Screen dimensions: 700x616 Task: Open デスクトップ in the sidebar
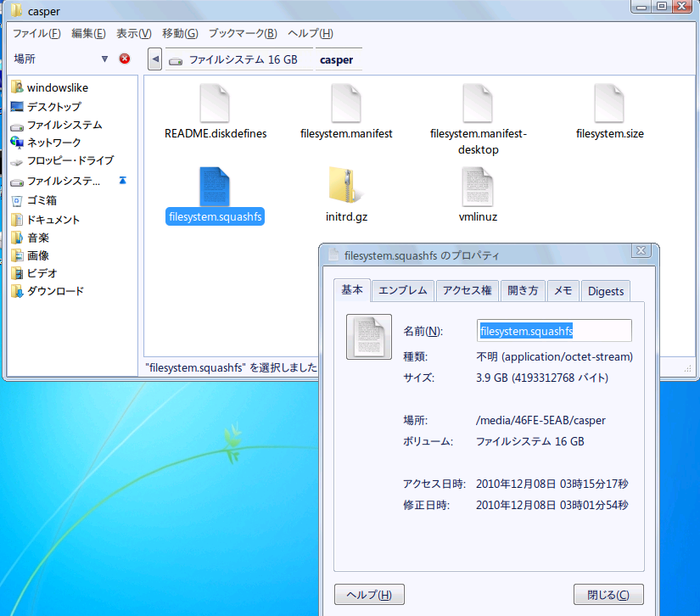point(46,107)
